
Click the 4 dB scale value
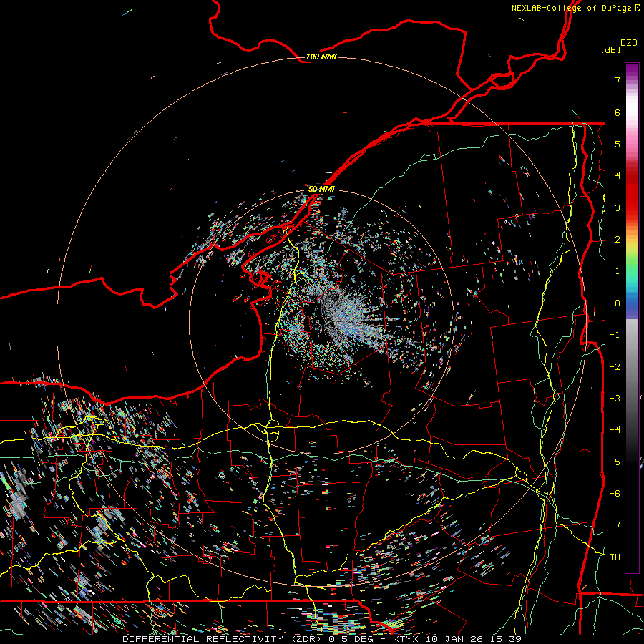point(618,176)
